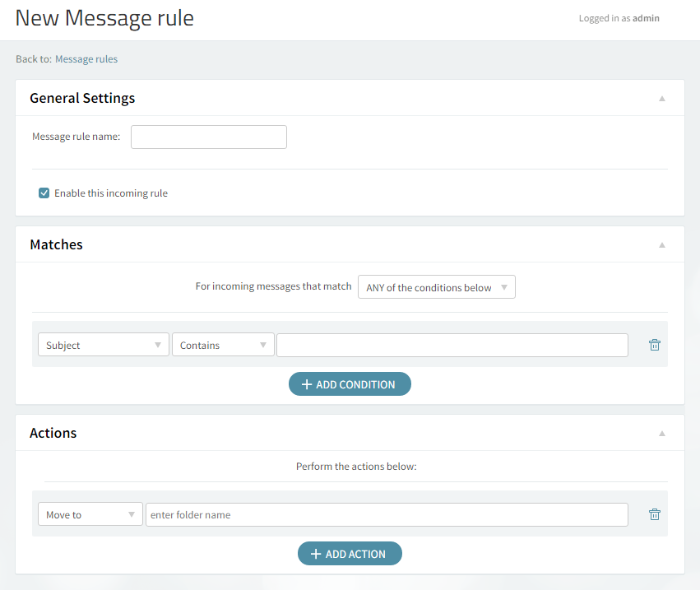
Task: Collapse the General Settings panel arrow
Action: pyautogui.click(x=661, y=99)
